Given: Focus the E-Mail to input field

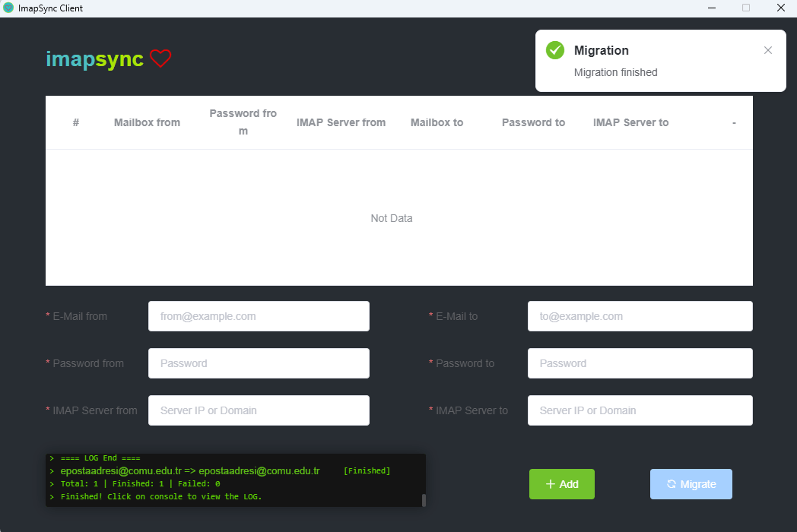Looking at the screenshot, I should click(640, 316).
